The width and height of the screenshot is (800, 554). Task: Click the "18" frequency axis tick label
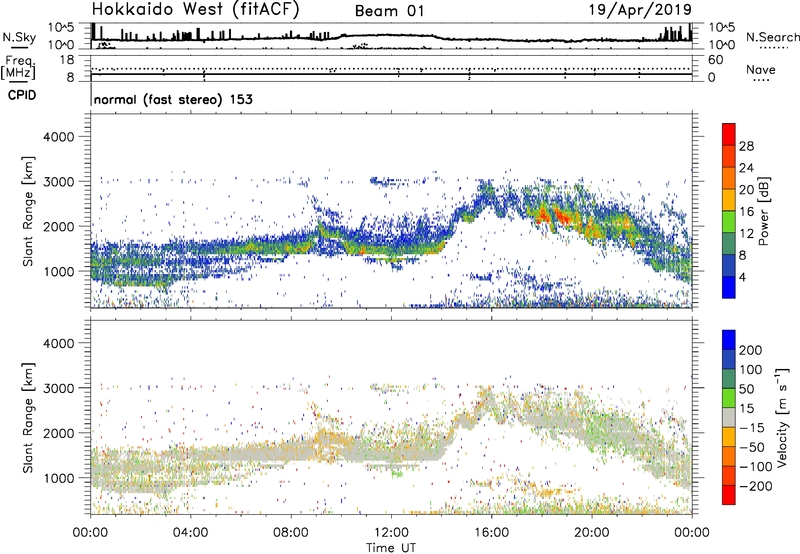(x=66, y=60)
